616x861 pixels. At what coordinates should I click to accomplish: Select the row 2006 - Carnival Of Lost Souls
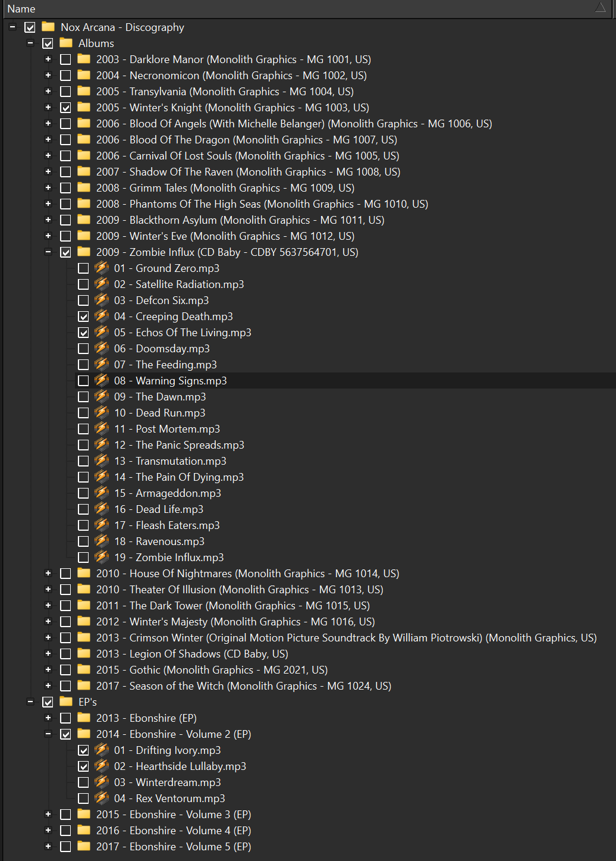pos(248,155)
